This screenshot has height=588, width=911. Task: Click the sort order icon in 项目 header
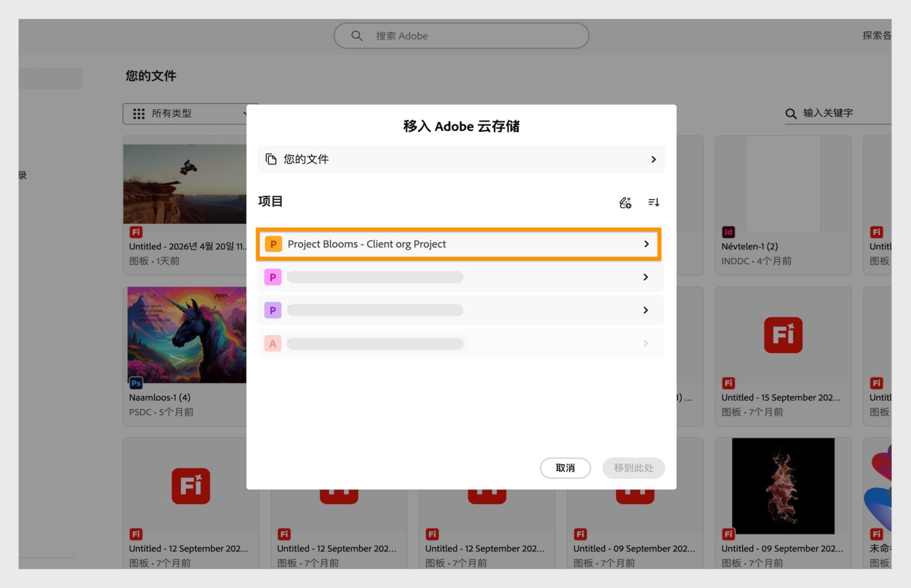(654, 202)
